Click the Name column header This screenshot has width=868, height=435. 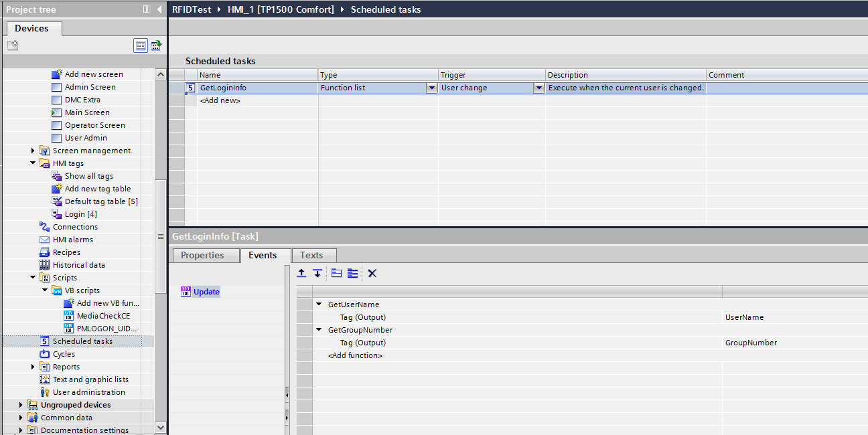coord(257,75)
